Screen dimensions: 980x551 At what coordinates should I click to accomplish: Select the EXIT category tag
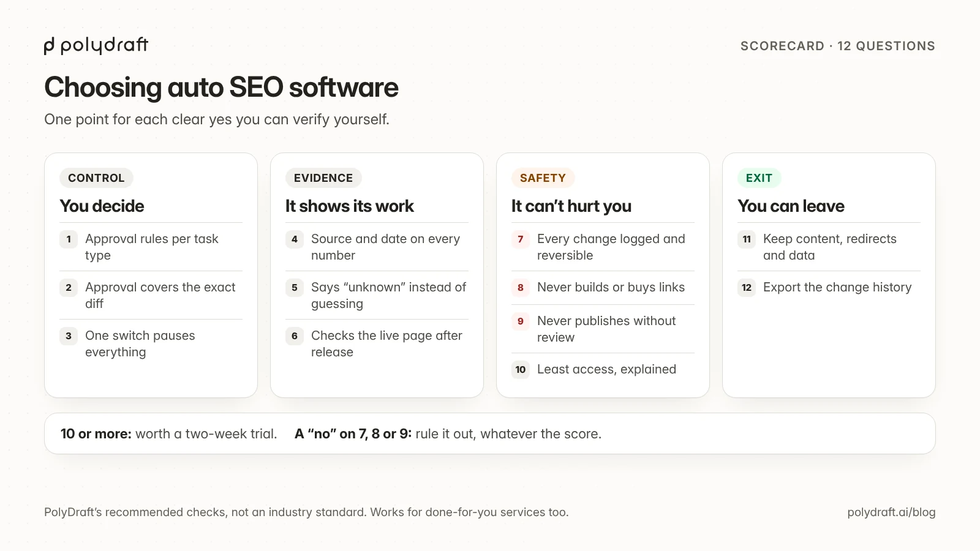(x=759, y=178)
